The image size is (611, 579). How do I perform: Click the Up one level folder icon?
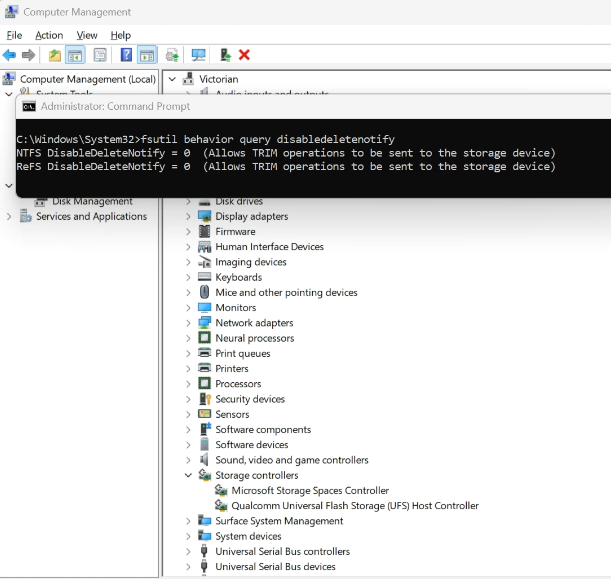[55, 55]
